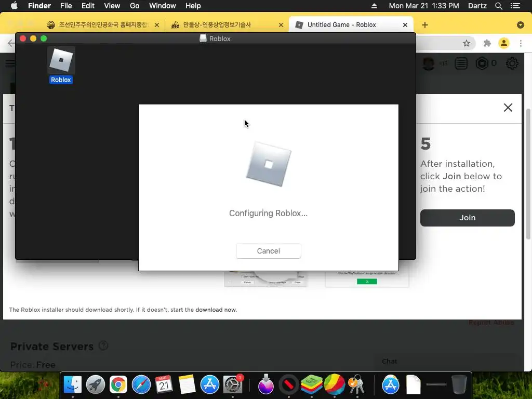Open the View menu
This screenshot has width=532, height=399.
(112, 6)
